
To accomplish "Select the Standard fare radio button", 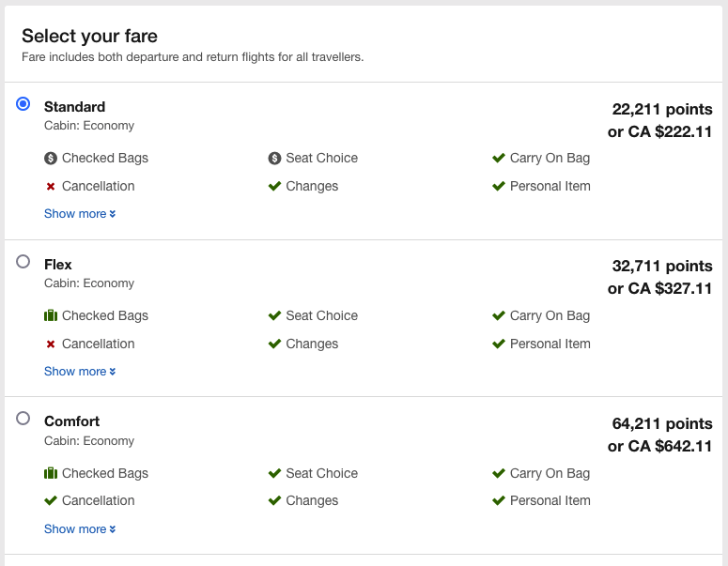I will pyautogui.click(x=23, y=104).
